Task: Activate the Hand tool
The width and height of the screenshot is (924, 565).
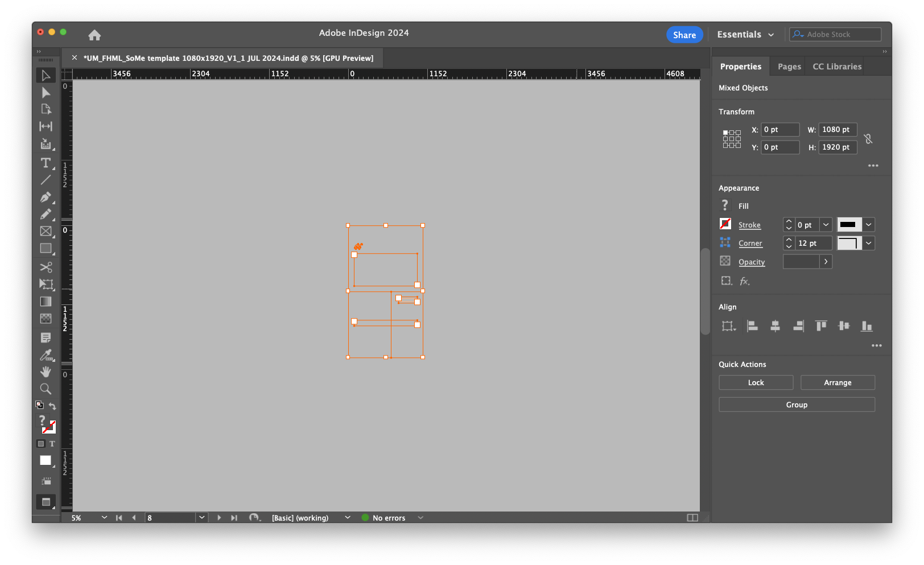Action: pyautogui.click(x=46, y=372)
